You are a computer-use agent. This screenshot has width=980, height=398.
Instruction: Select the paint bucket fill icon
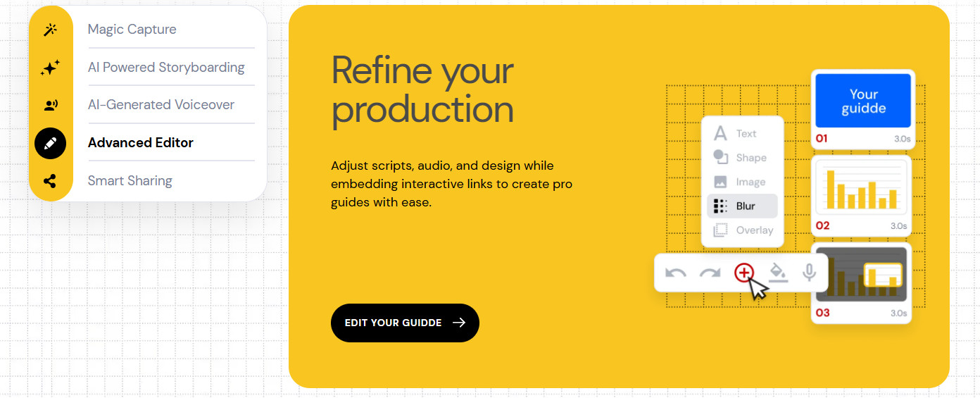[777, 273]
